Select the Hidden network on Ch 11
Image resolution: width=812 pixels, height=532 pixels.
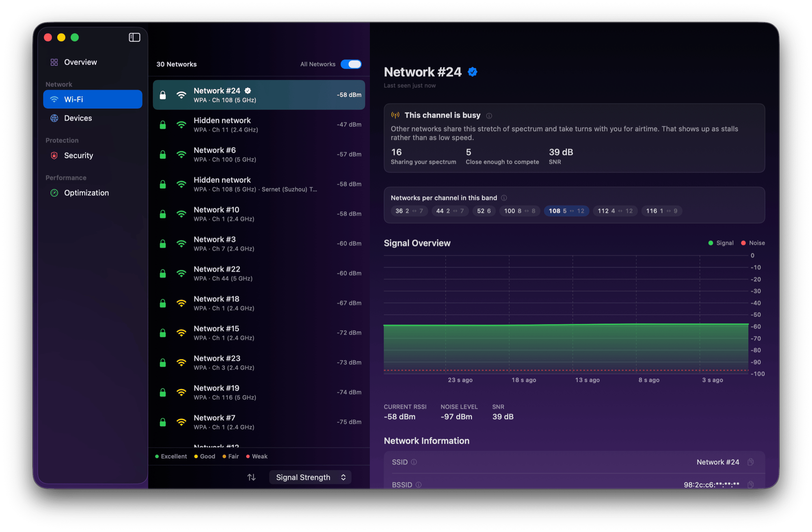coord(259,125)
